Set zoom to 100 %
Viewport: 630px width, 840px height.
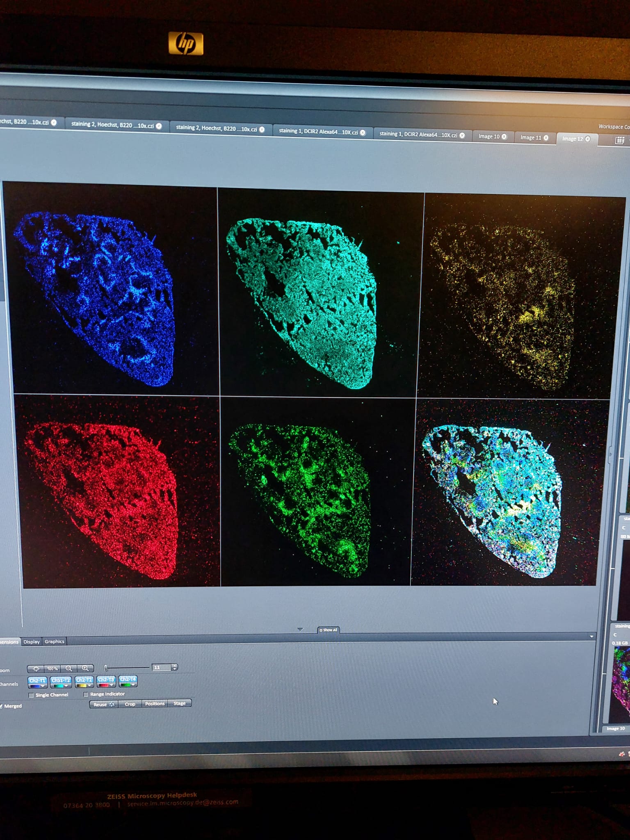52,669
